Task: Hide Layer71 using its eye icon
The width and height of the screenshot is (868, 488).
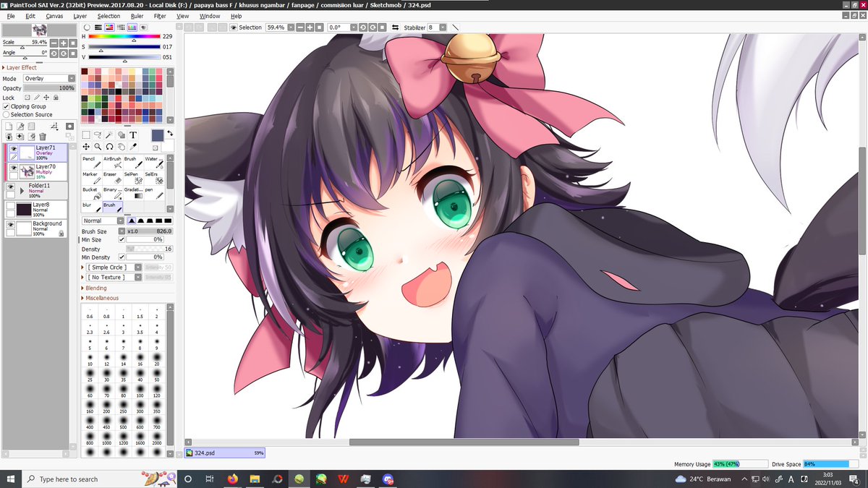Action: point(13,148)
